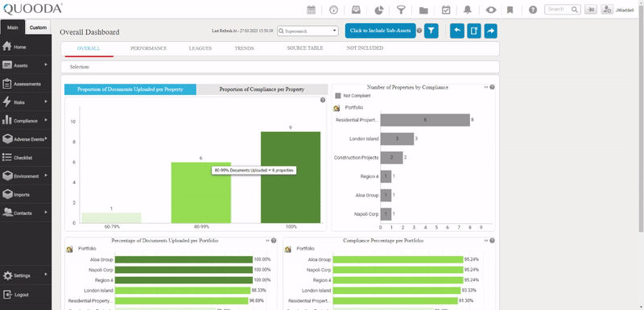Click the 60-79% pale bar
Screen dimensions: 644x310
click(x=111, y=218)
